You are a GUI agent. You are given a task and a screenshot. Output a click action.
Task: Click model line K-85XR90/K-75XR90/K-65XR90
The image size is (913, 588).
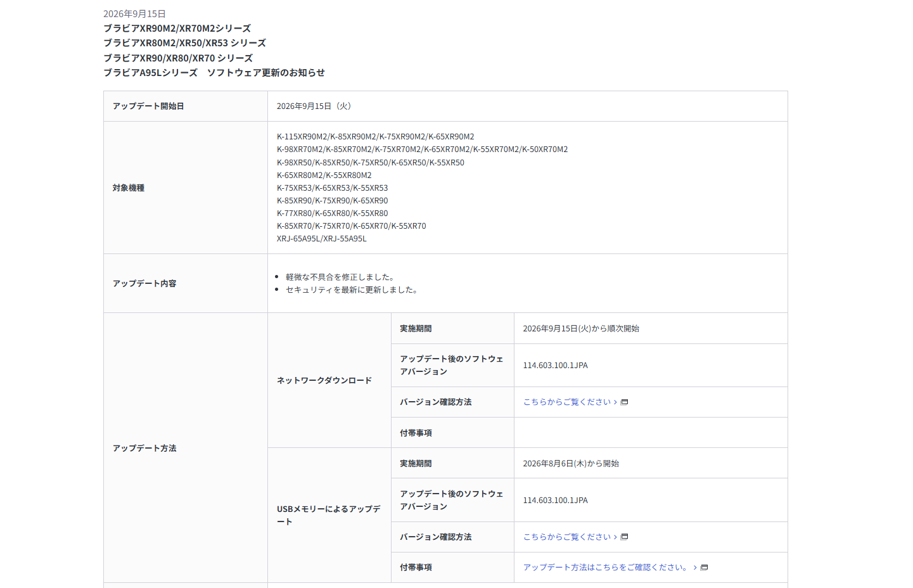click(333, 201)
